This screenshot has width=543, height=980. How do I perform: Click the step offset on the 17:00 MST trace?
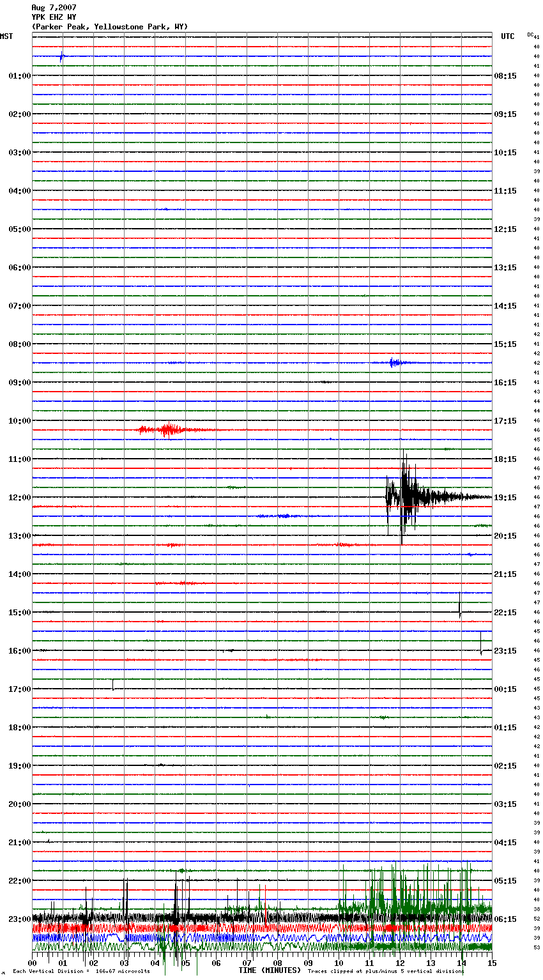(113, 685)
